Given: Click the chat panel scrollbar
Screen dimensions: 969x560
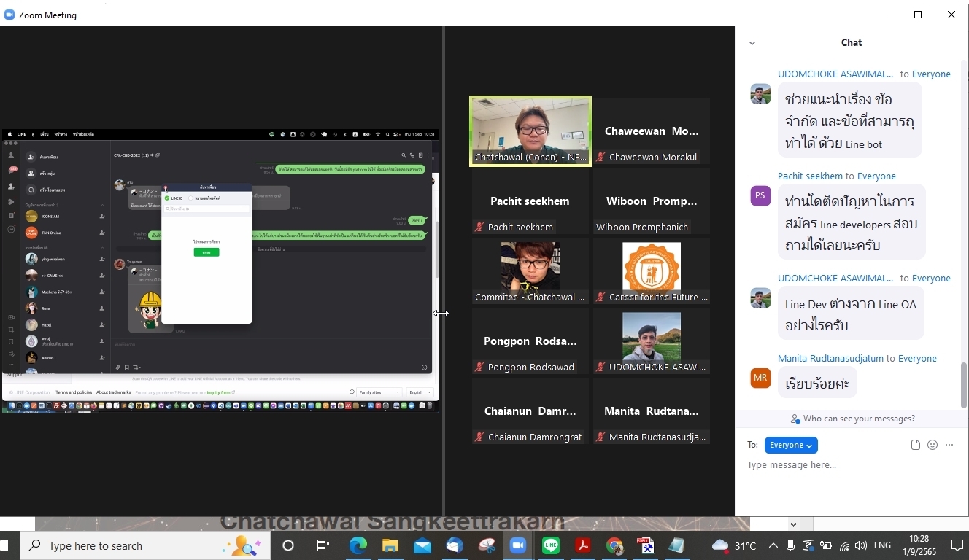Looking at the screenshot, I should 963,385.
